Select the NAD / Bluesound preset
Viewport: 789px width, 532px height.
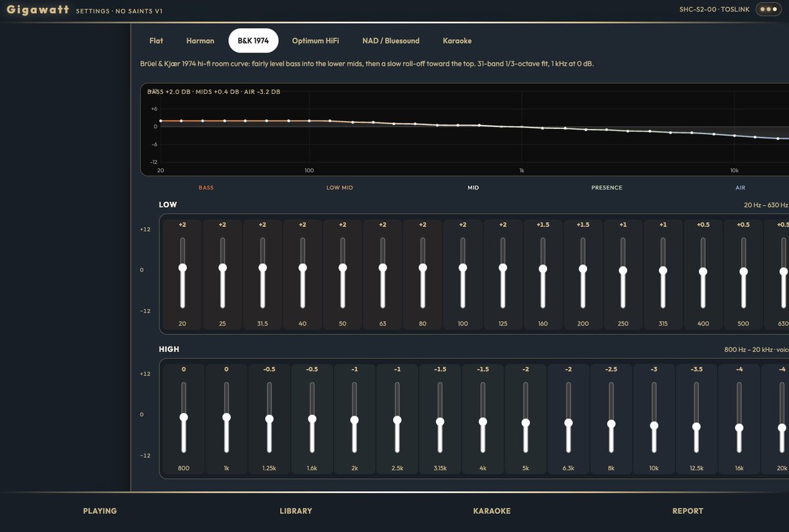[x=391, y=41]
